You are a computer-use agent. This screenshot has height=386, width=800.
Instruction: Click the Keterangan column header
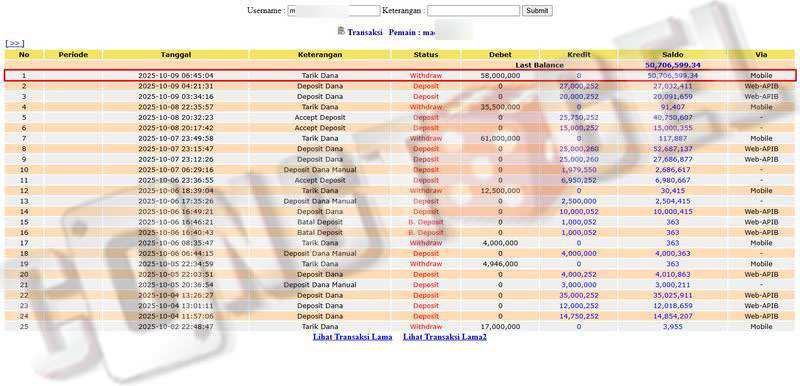coord(320,55)
